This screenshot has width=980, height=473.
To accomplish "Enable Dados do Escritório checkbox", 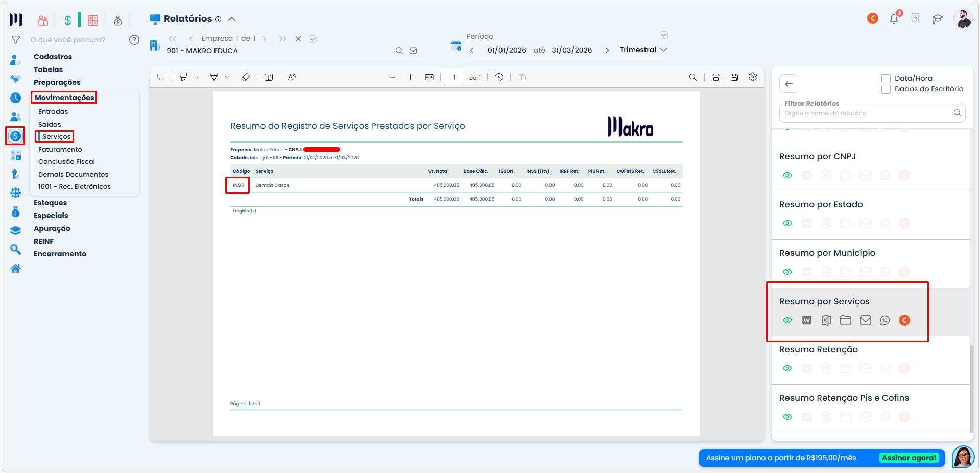I will (886, 89).
